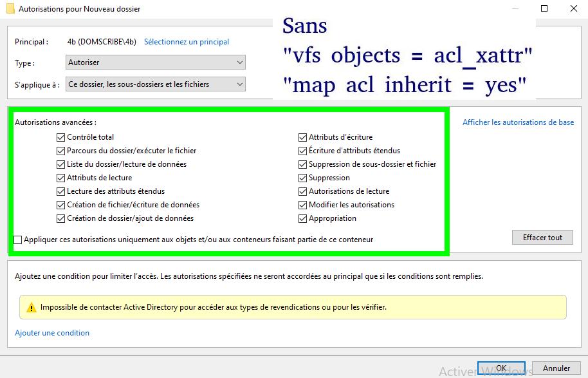Viewport: 588px width, 378px height.
Task: Click the Sélectionnez un principal link
Action: coord(187,42)
